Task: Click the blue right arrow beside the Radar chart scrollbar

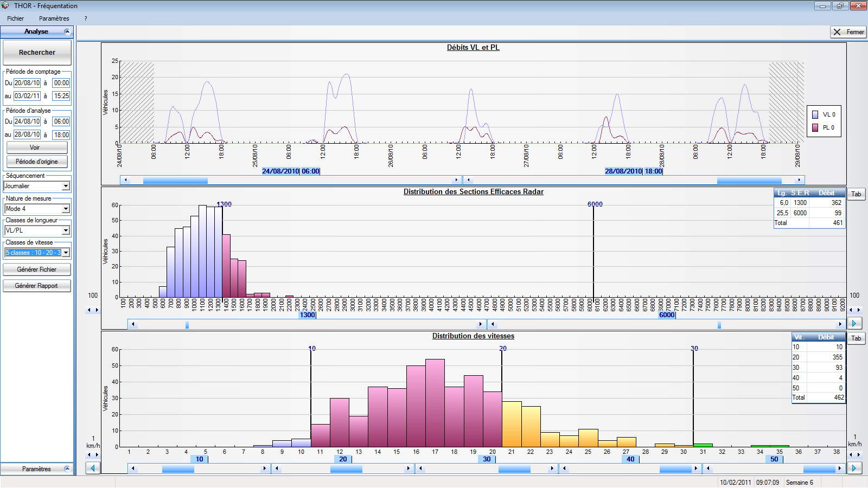Action: [x=854, y=324]
